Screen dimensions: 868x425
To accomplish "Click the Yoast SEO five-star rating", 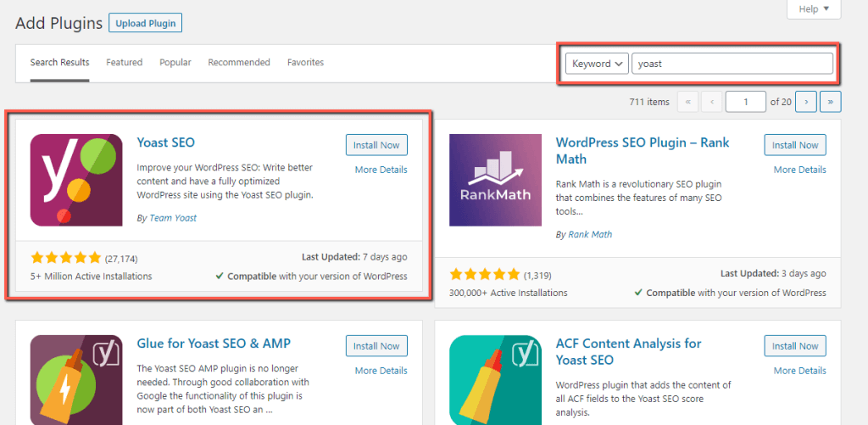I will (66, 258).
